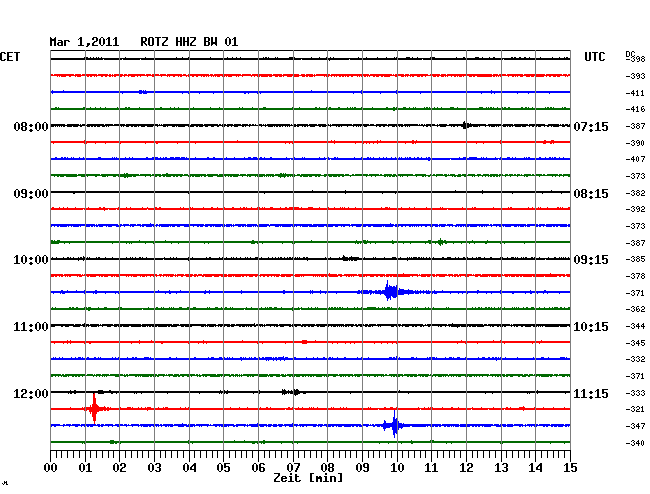The height and width of the screenshot is (494, 650).
Task: Click the '12' minute axis label
Action: [466, 467]
